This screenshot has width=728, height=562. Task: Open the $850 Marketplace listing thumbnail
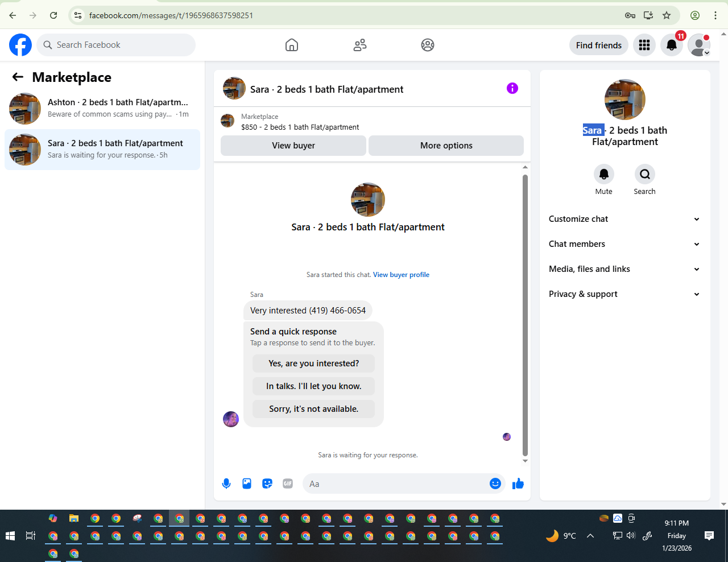[x=227, y=121]
